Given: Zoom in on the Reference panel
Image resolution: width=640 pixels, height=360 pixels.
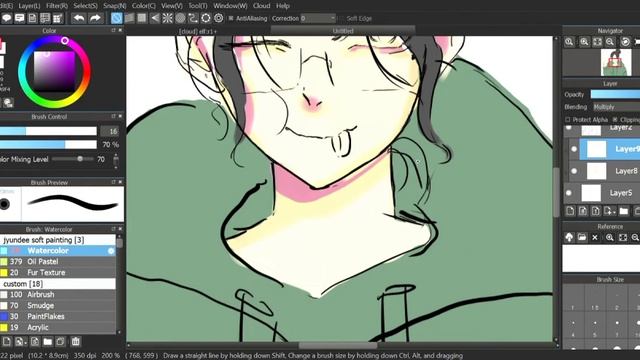Looking at the screenshot, I should coord(610,237).
